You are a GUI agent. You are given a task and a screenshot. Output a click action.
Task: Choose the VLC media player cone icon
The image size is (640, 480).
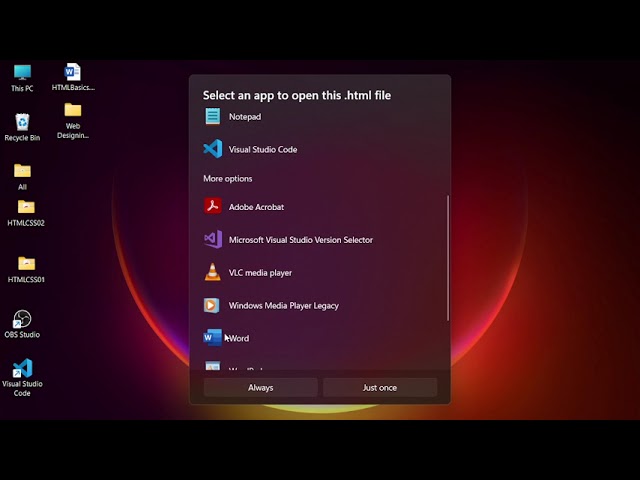click(x=213, y=272)
